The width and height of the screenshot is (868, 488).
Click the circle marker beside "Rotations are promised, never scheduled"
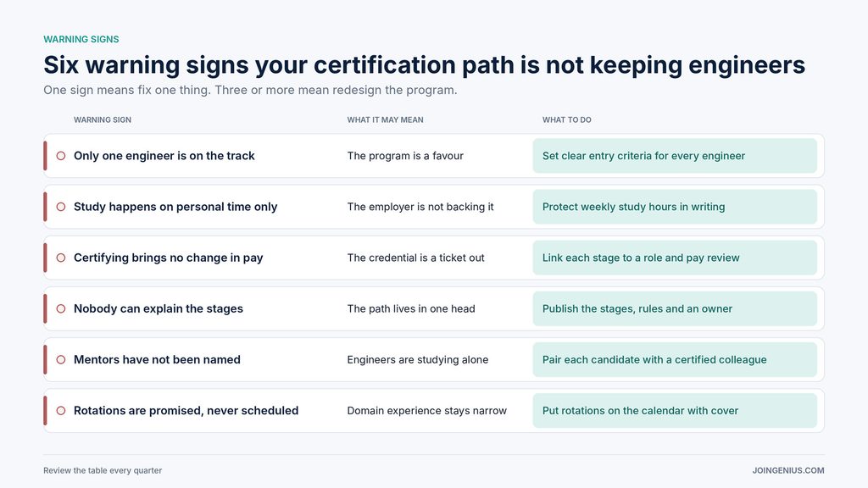61,411
